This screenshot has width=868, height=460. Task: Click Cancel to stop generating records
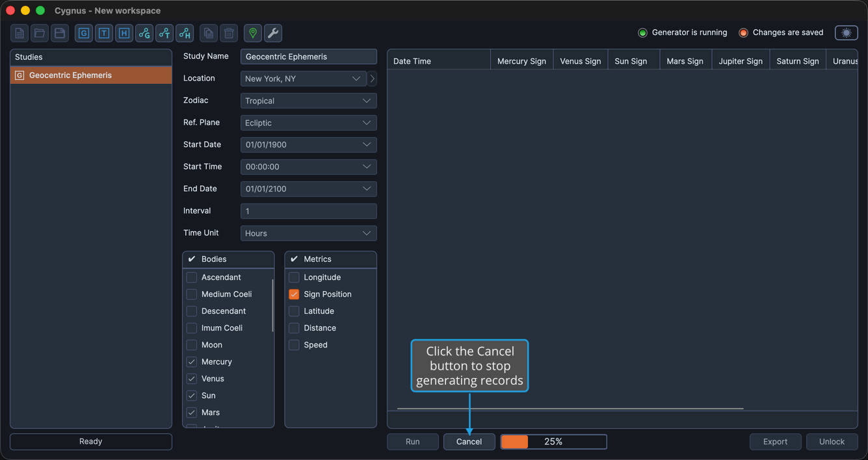469,442
